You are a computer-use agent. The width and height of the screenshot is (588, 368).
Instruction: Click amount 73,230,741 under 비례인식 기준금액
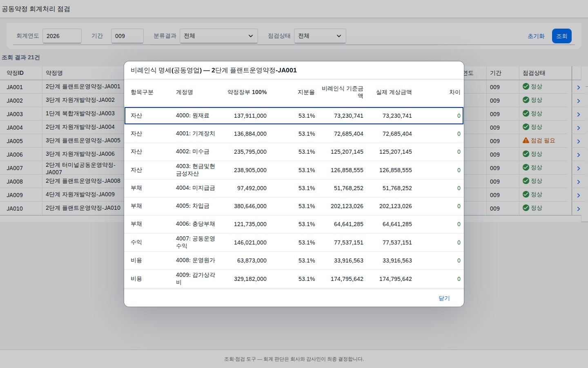point(349,116)
